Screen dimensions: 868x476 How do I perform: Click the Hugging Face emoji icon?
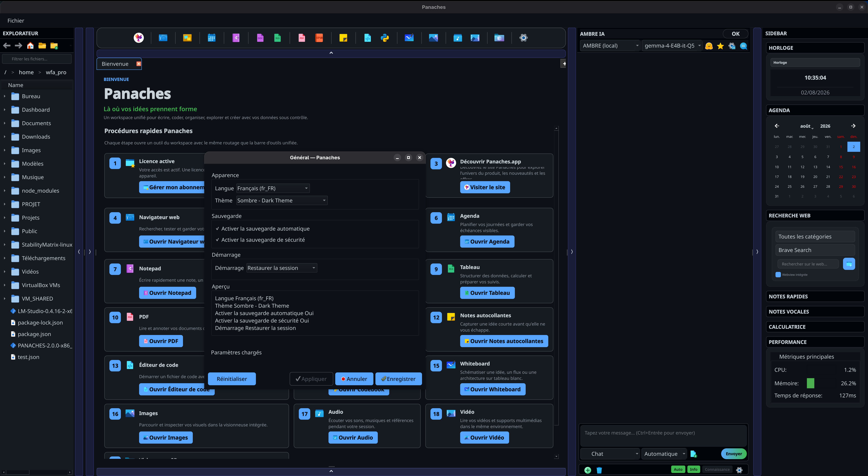pyautogui.click(x=709, y=46)
